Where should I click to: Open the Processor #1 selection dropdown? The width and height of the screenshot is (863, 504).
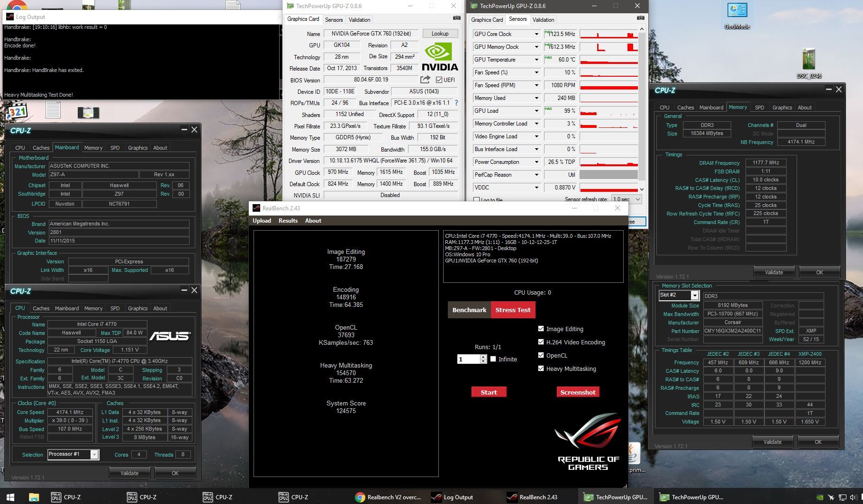94,454
